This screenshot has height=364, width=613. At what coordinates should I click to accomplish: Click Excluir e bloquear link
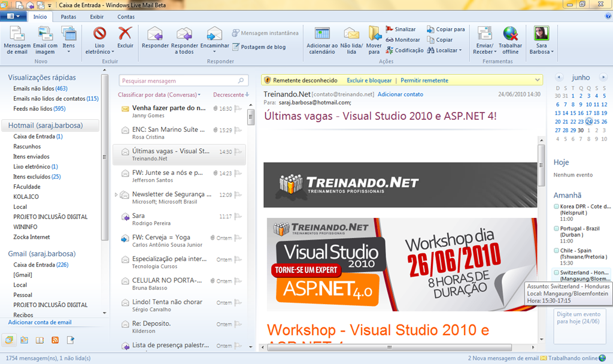point(369,80)
